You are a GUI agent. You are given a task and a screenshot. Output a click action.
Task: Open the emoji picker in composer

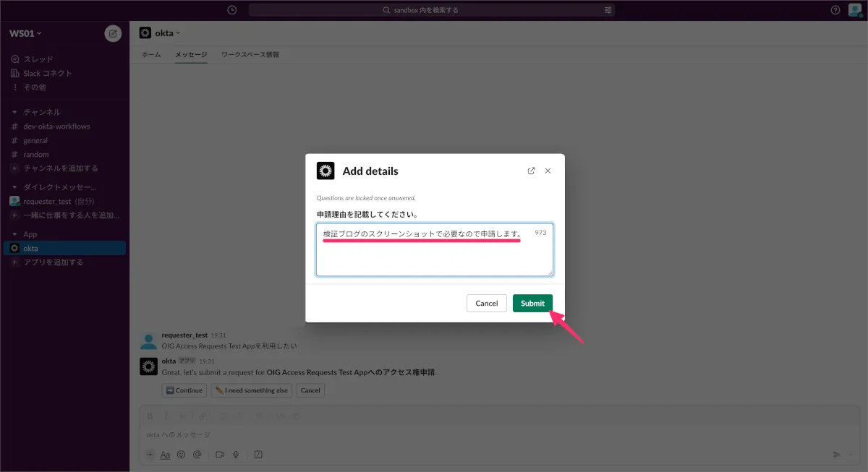[x=181, y=455]
